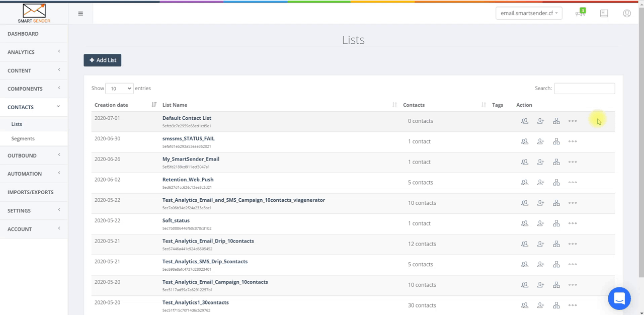The image size is (644, 315).
Task: Open the documentation book icon
Action: pyautogui.click(x=604, y=14)
